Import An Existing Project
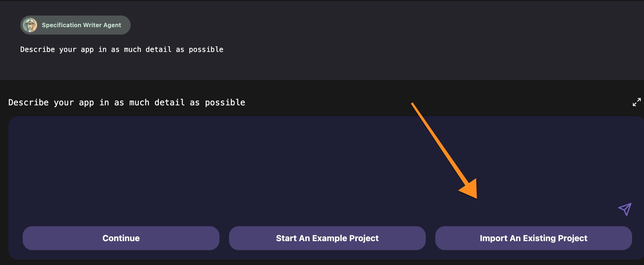The width and height of the screenshot is (644, 265). pos(533,238)
